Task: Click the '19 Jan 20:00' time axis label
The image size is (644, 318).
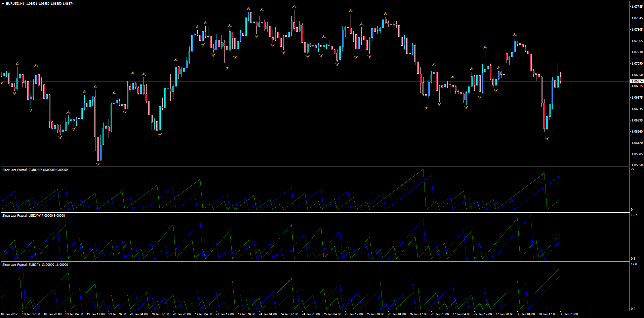Action: coord(117,314)
